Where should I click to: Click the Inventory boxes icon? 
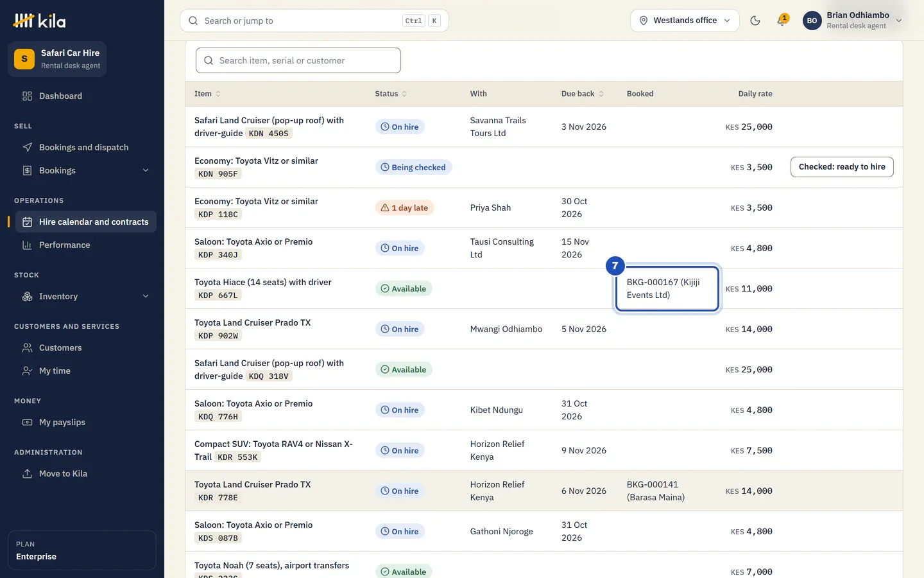27,297
